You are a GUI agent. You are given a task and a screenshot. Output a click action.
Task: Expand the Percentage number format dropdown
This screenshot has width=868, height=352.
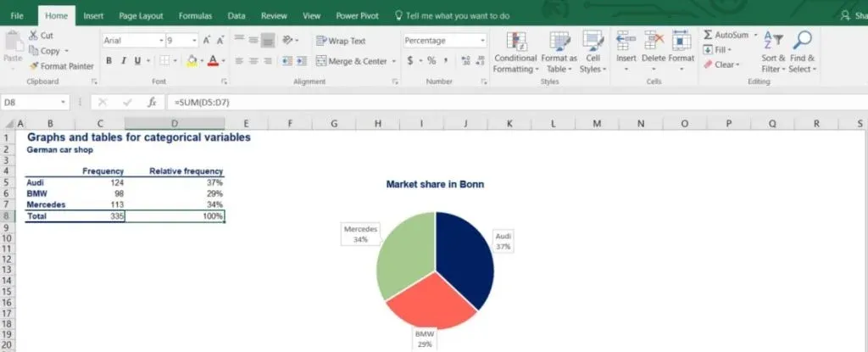482,41
